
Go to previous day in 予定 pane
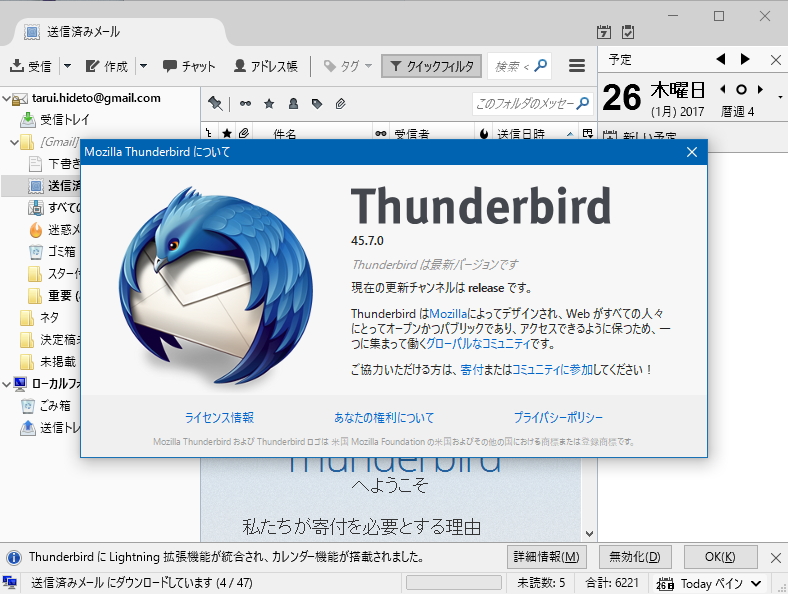coord(721,59)
